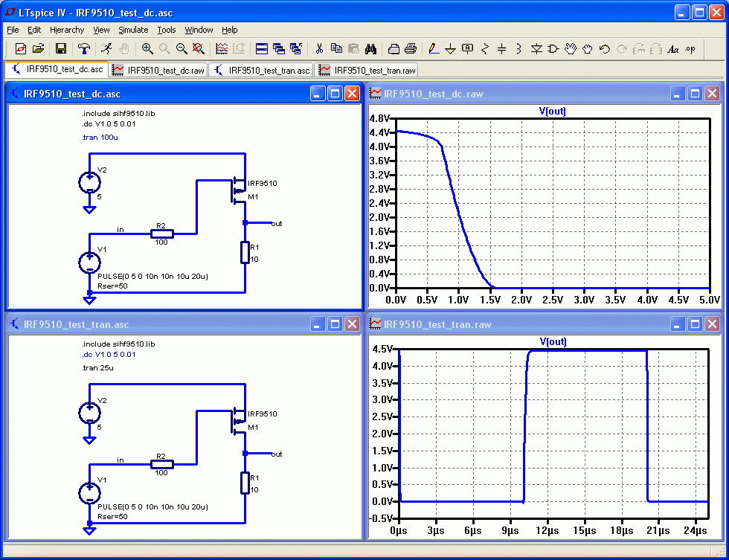Image resolution: width=729 pixels, height=560 pixels.
Task: Click resistor R2 in the tran.asc schematic
Action: click(162, 464)
